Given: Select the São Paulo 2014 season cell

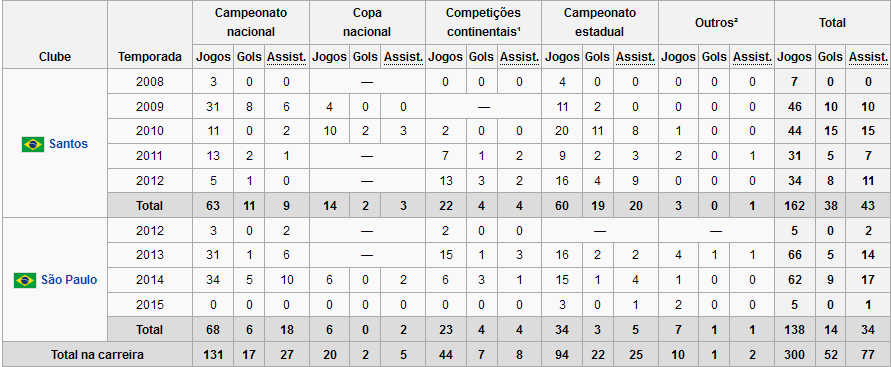Looking at the screenshot, I should [150, 280].
